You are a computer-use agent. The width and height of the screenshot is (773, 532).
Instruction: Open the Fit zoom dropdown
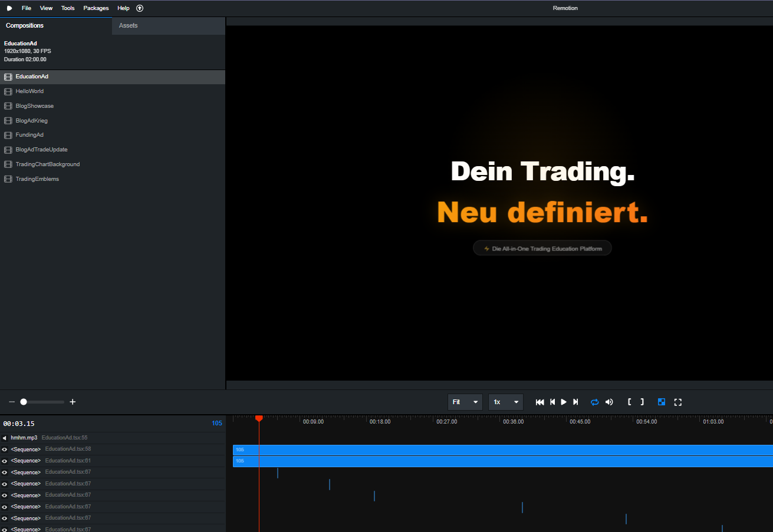tap(465, 402)
